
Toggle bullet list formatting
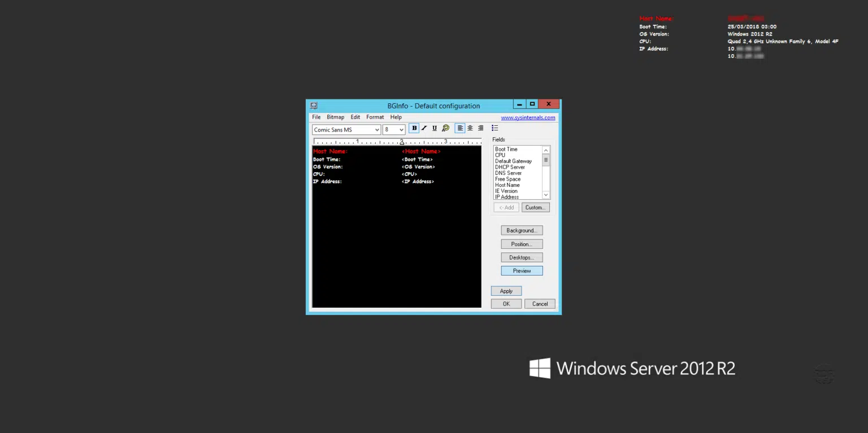coord(494,128)
